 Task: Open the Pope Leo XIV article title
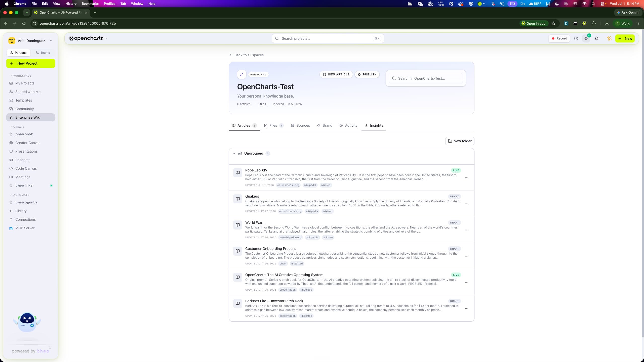point(256,170)
